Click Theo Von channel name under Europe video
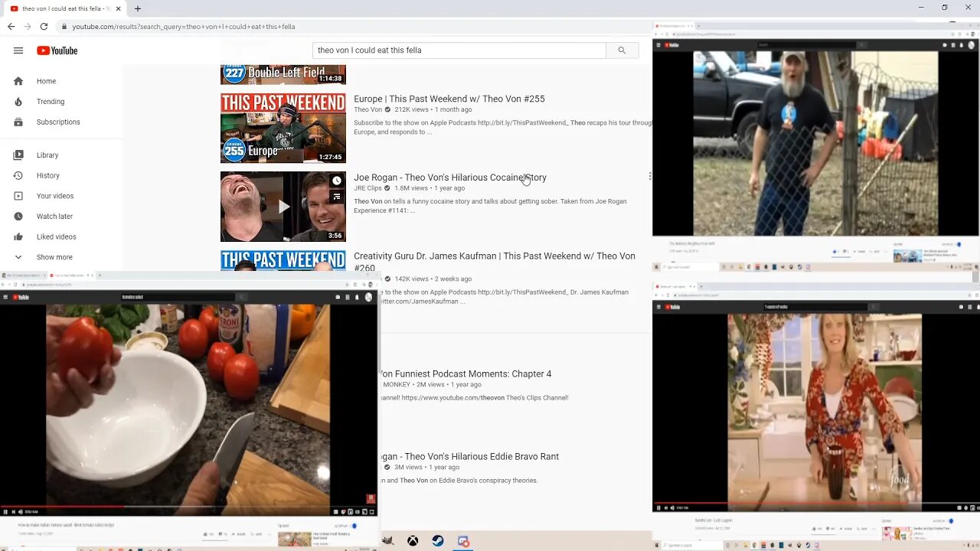Image resolution: width=980 pixels, height=551 pixels. coord(367,109)
